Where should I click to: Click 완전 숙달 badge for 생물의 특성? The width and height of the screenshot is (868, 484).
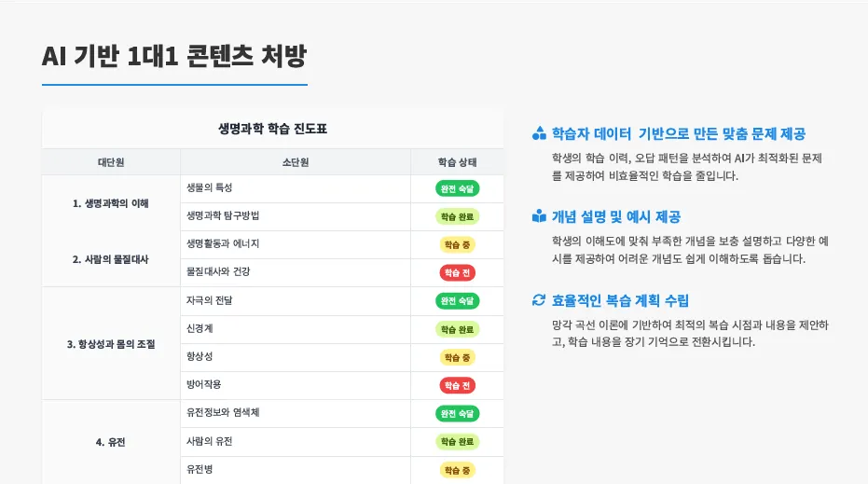click(457, 188)
